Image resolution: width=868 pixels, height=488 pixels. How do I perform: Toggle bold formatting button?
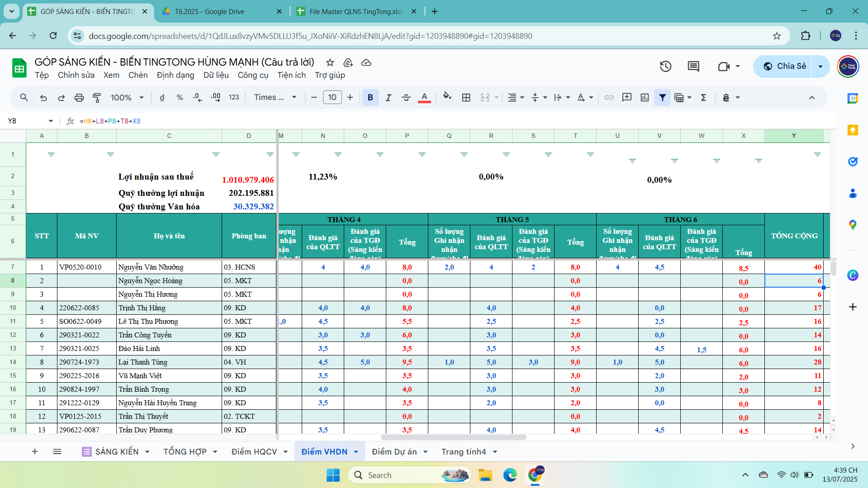coord(370,97)
